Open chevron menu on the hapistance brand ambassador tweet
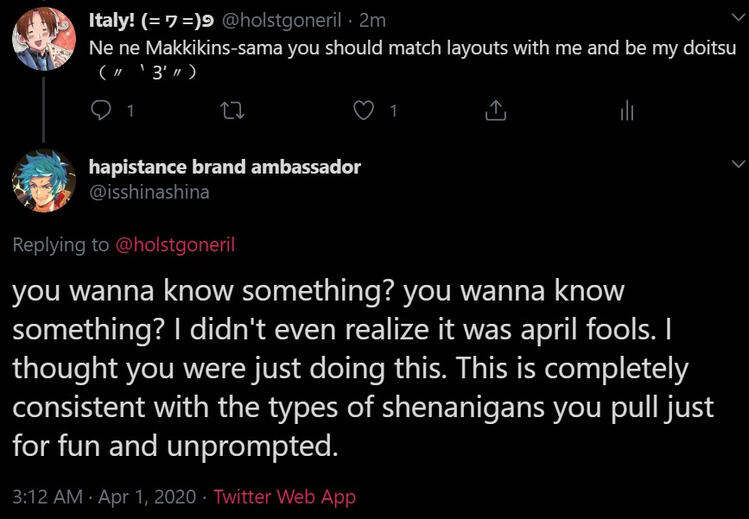Image resolution: width=749 pixels, height=519 pixels. click(739, 163)
